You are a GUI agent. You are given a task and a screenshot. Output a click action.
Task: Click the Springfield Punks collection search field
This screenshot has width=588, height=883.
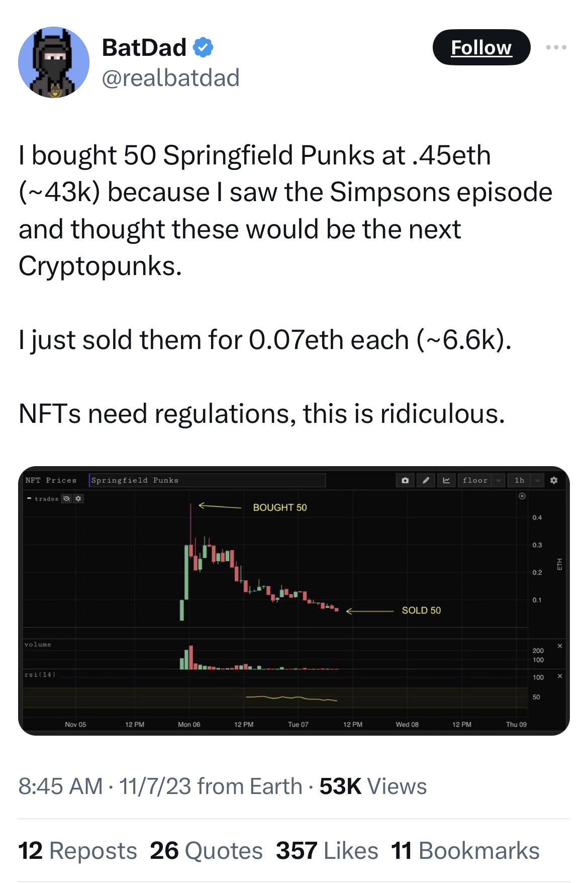(207, 480)
